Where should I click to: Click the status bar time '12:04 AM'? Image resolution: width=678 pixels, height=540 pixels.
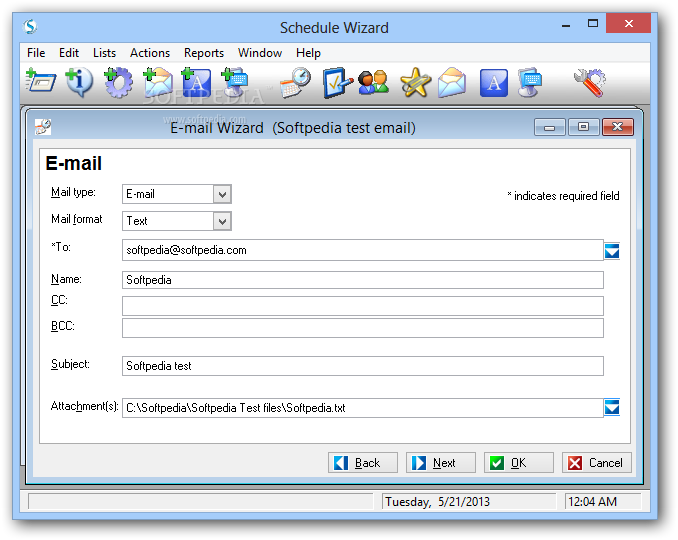tap(592, 502)
